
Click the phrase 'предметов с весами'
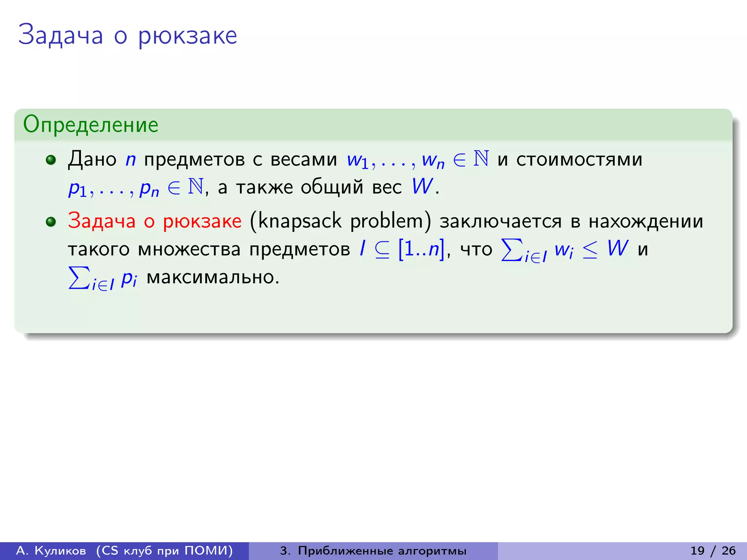pos(241,160)
